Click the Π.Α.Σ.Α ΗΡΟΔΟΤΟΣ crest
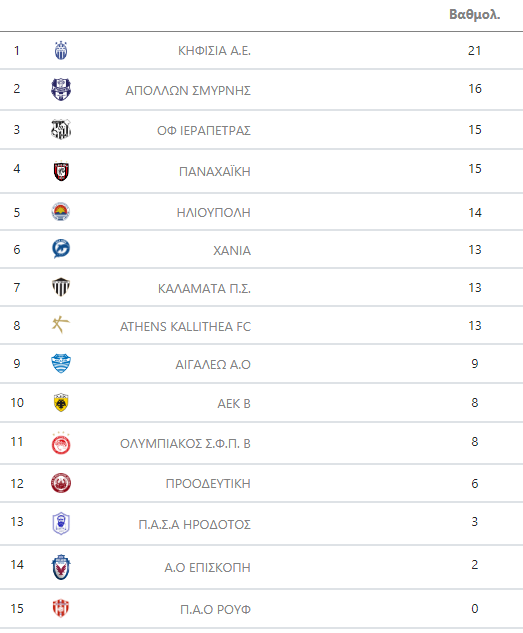 point(61,524)
